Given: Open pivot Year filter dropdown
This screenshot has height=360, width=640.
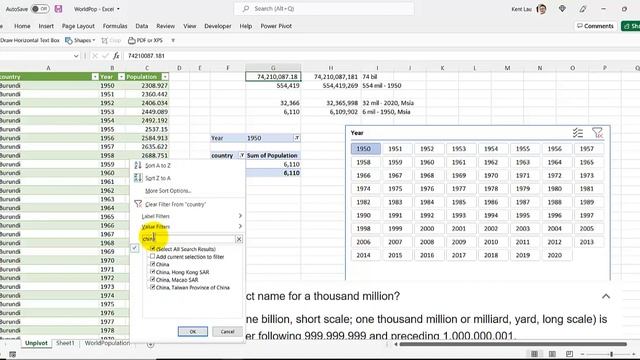Looking at the screenshot, I should [x=297, y=138].
